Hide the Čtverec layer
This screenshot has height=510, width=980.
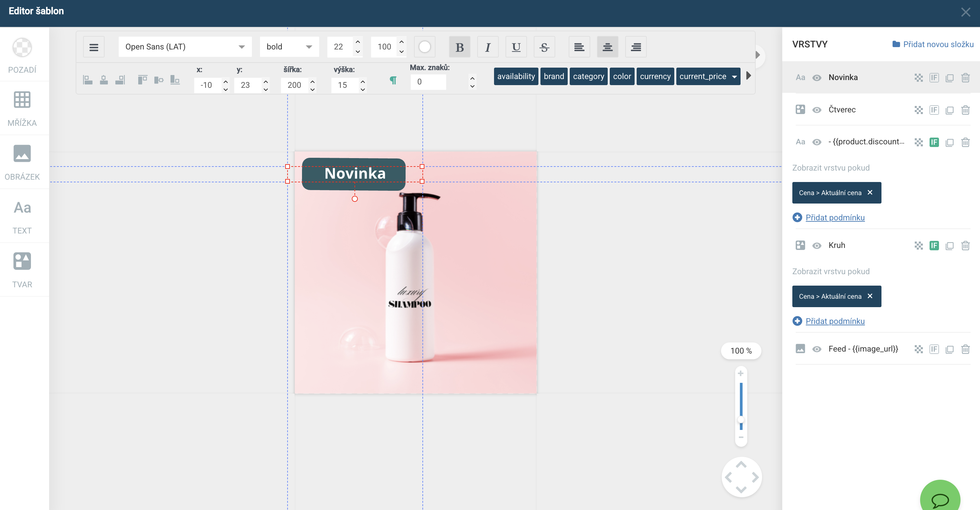(x=817, y=110)
